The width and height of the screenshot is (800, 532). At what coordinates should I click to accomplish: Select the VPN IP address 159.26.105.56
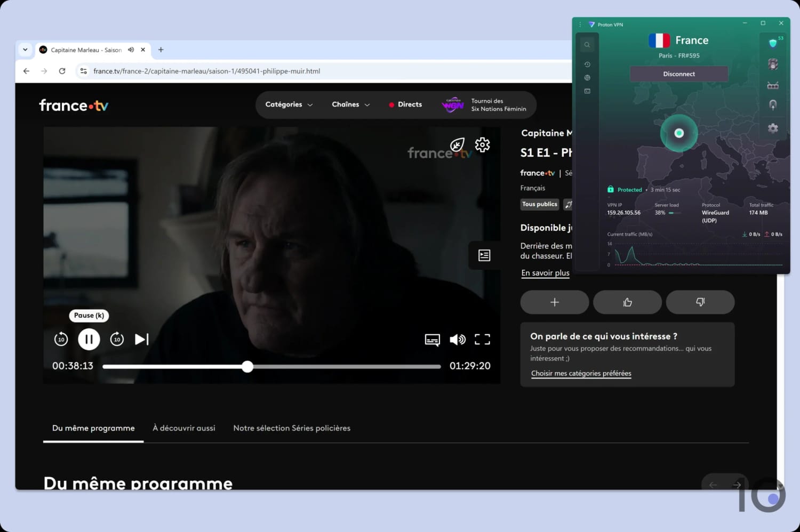(624, 213)
